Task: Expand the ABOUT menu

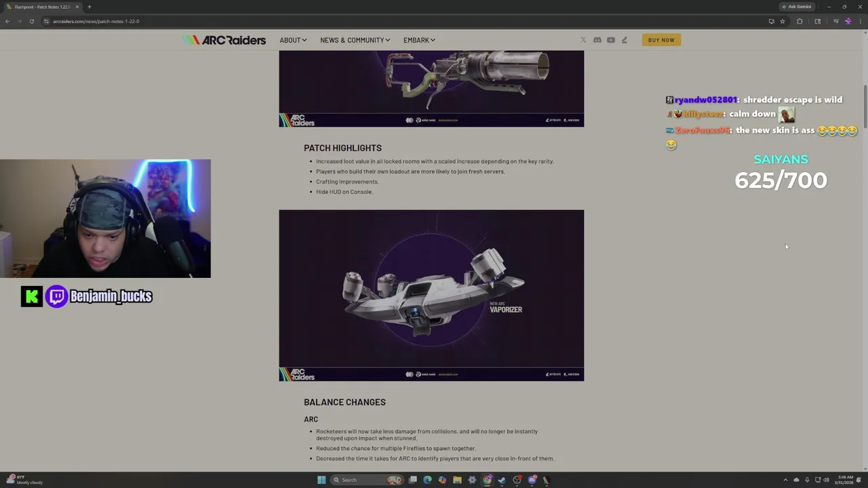Action: click(x=293, y=40)
